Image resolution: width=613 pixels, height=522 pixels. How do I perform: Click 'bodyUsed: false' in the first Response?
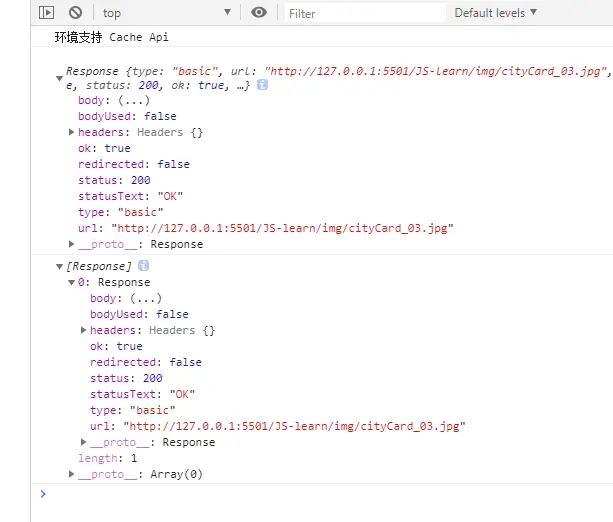click(127, 117)
